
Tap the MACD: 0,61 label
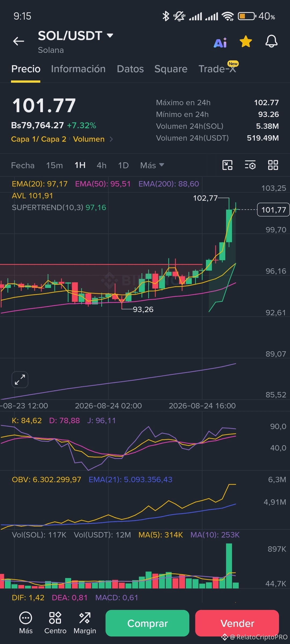click(117, 598)
